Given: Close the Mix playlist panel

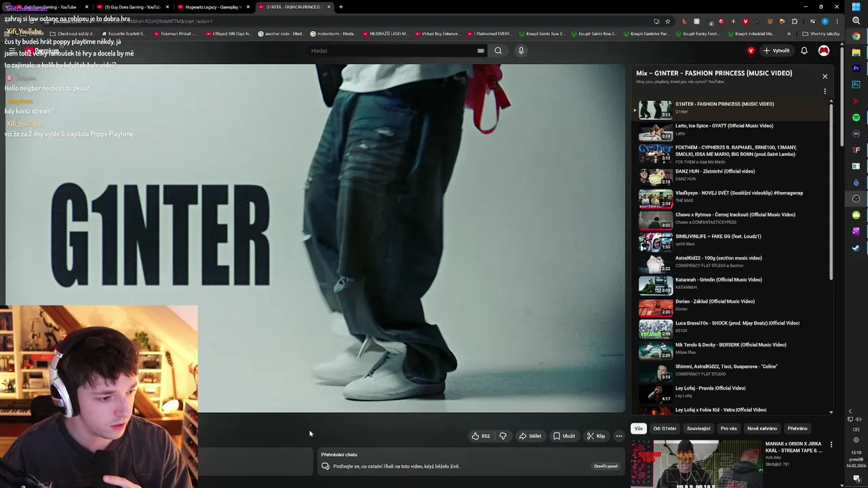Looking at the screenshot, I should click(825, 77).
